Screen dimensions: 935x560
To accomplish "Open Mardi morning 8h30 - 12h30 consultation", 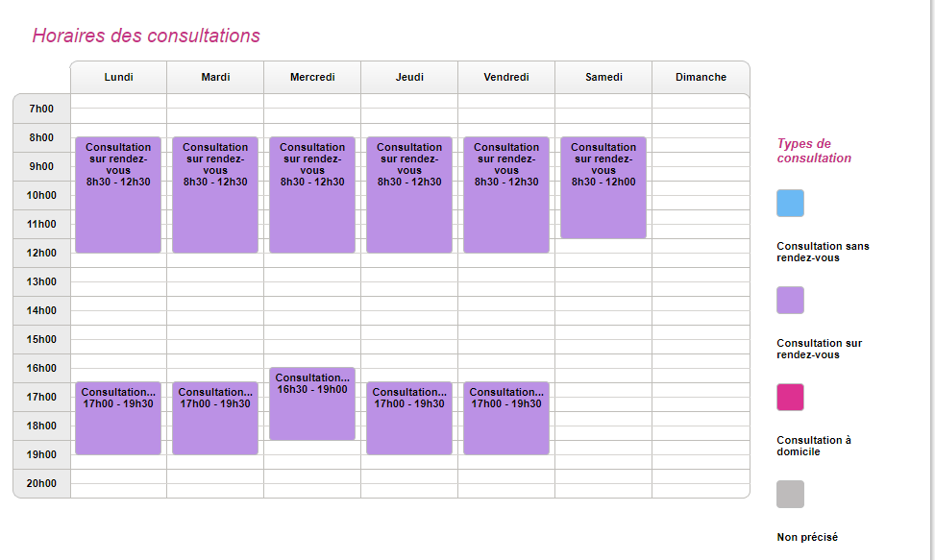I will point(215,195).
